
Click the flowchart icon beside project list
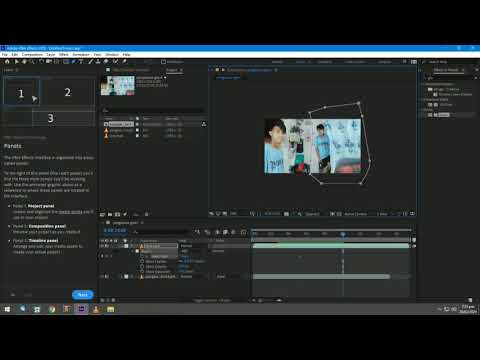(204, 124)
